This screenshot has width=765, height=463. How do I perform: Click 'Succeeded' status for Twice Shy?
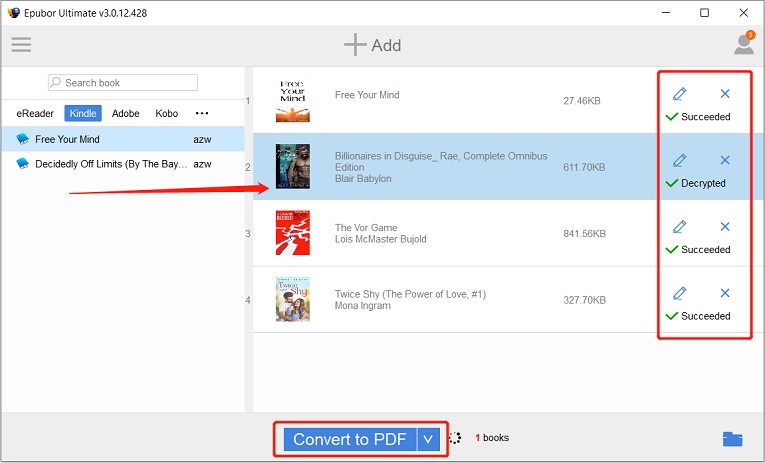(705, 316)
